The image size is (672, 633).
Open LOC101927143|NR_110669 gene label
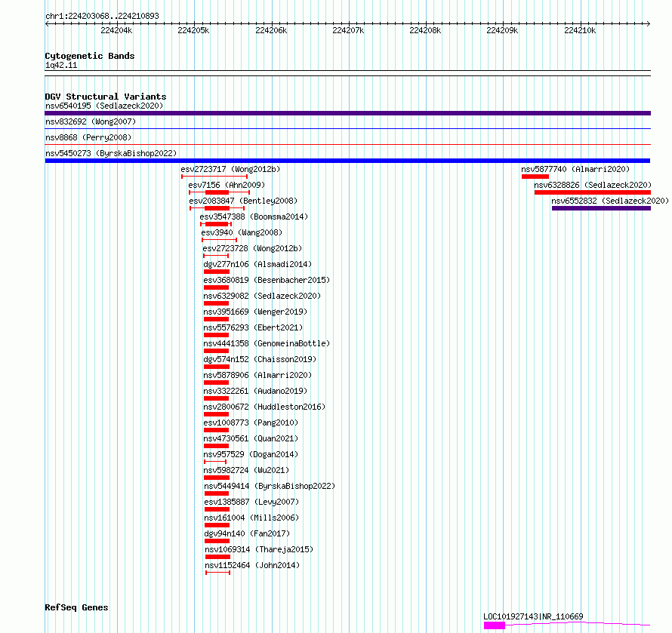[533, 616]
